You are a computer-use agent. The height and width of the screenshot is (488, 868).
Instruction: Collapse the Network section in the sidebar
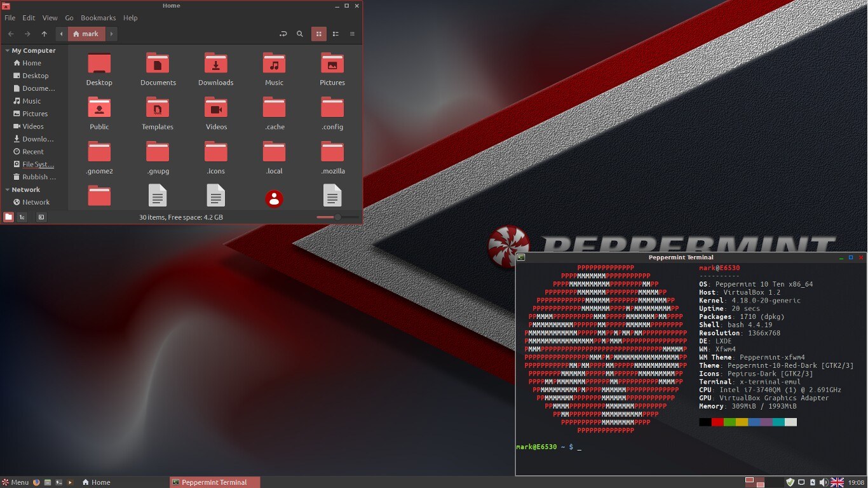[6, 189]
